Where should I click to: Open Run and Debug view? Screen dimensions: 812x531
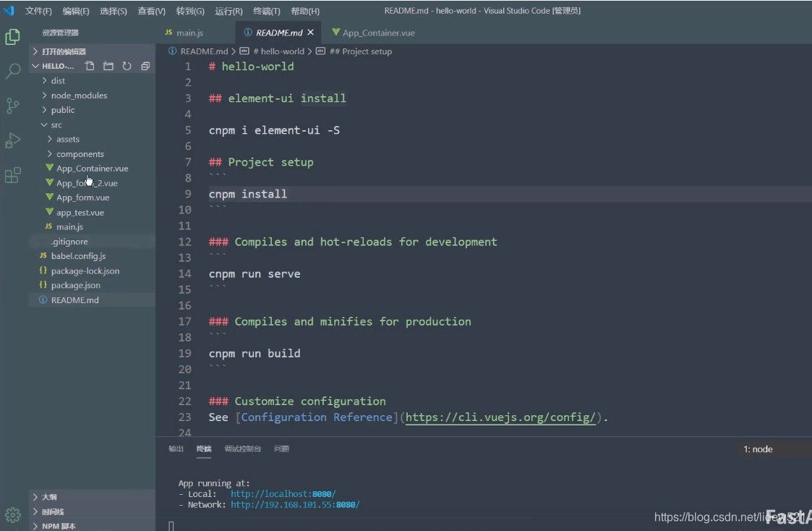point(12,140)
